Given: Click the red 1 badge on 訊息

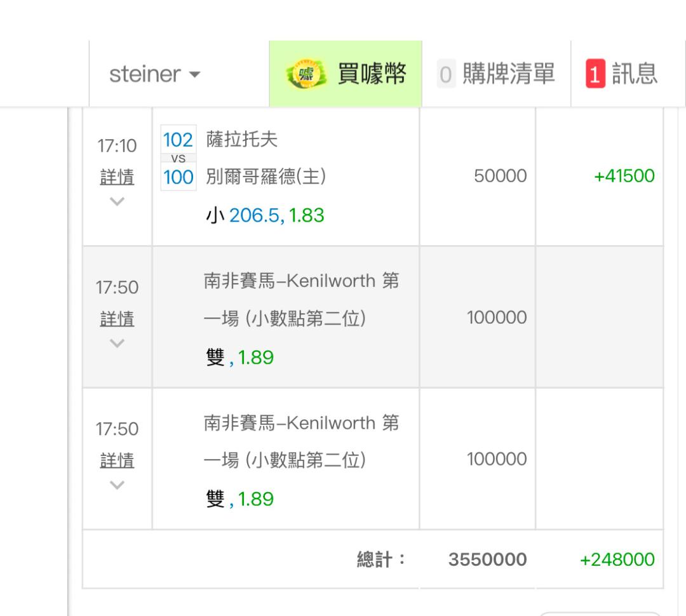Looking at the screenshot, I should (x=595, y=74).
